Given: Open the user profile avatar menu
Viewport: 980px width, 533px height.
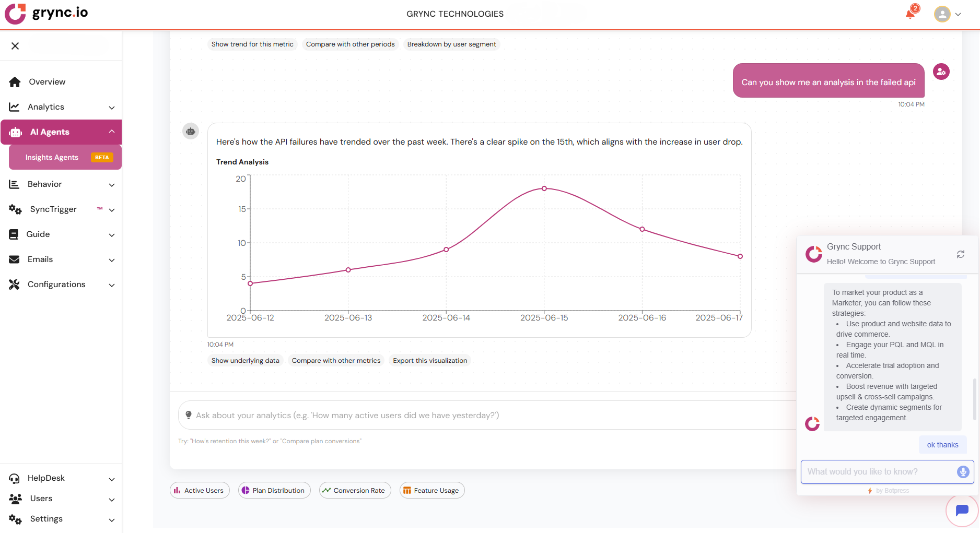Looking at the screenshot, I should (947, 14).
